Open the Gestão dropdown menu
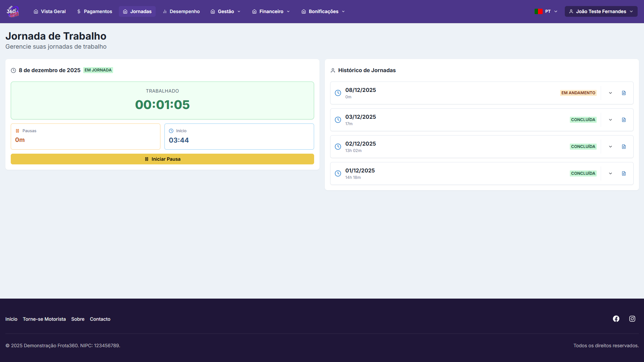The width and height of the screenshot is (644, 362). click(226, 11)
